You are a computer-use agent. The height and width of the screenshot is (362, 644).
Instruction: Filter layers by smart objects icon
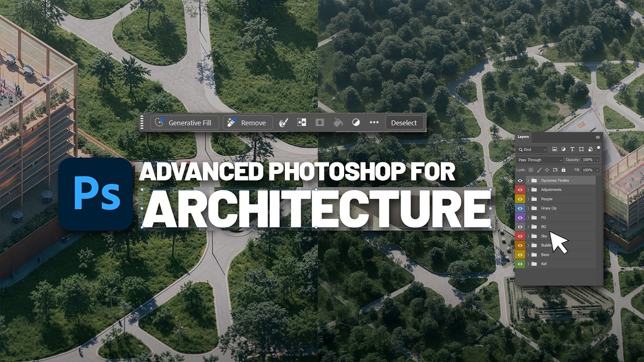[590, 149]
